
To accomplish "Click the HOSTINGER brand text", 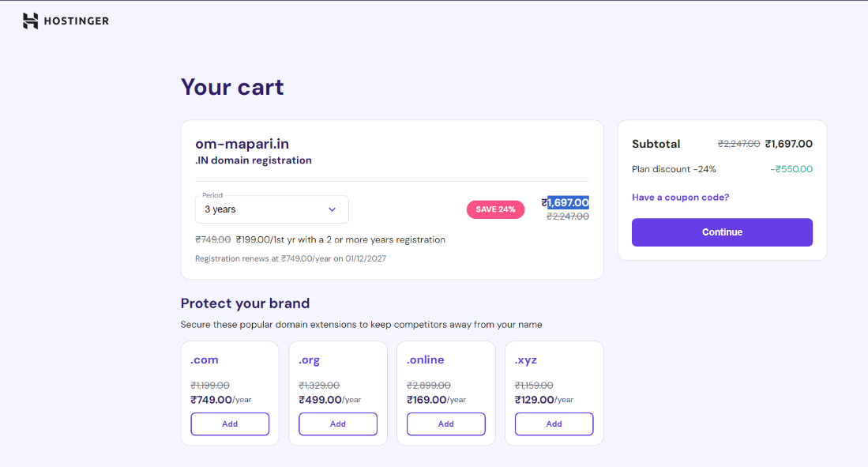I will 77,21.
